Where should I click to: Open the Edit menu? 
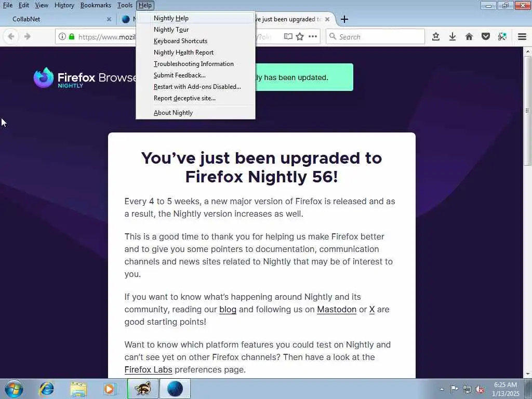coord(23,5)
